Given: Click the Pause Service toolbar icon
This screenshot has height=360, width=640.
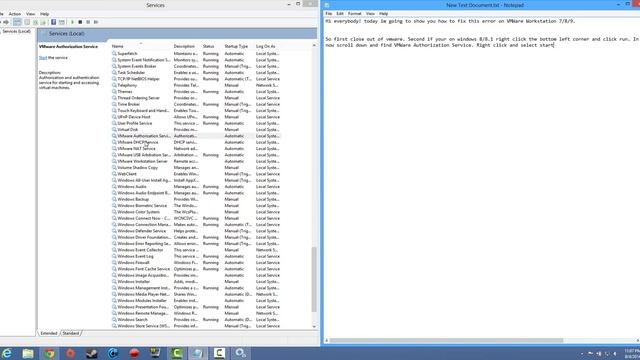Looking at the screenshot, I should click(x=88, y=22).
